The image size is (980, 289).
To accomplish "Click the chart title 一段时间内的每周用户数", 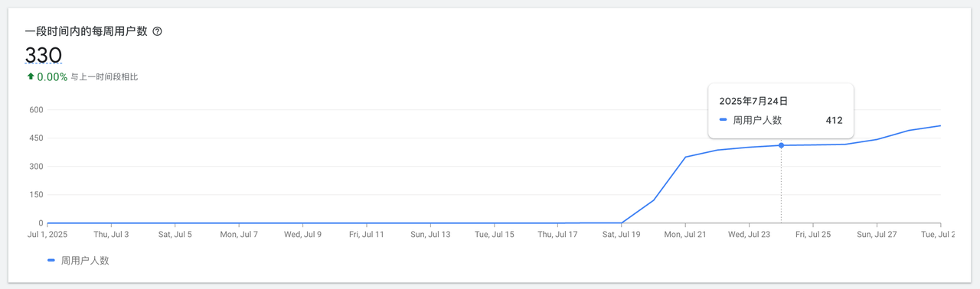I will pos(86,31).
